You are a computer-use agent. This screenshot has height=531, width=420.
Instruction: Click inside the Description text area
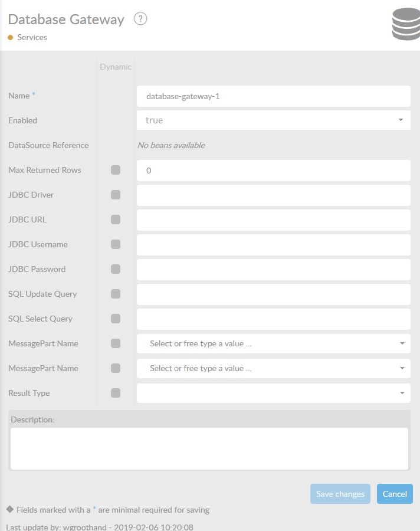209,448
